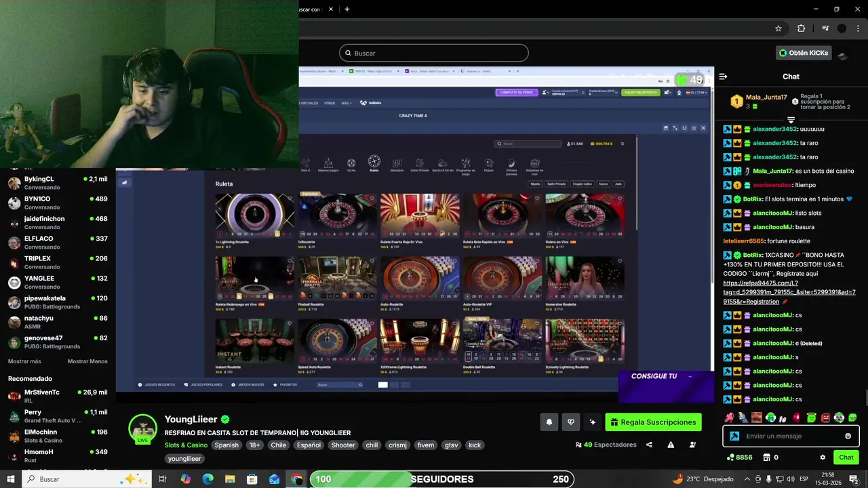Open Windows notification center icon
This screenshot has height=488, width=868.
point(854,479)
